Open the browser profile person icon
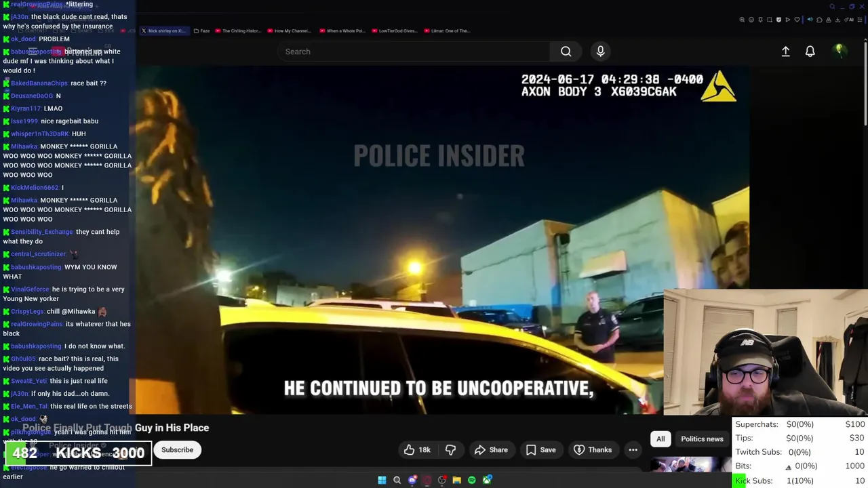Image resolution: width=868 pixels, height=488 pixels. (x=829, y=20)
